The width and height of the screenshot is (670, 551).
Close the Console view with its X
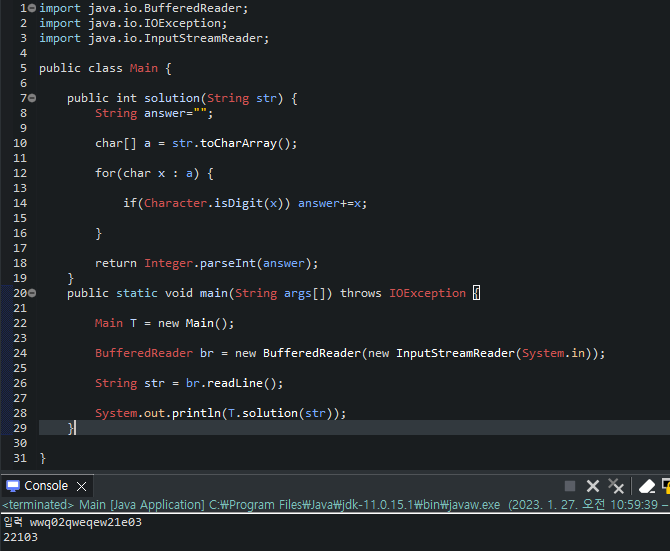(81, 486)
